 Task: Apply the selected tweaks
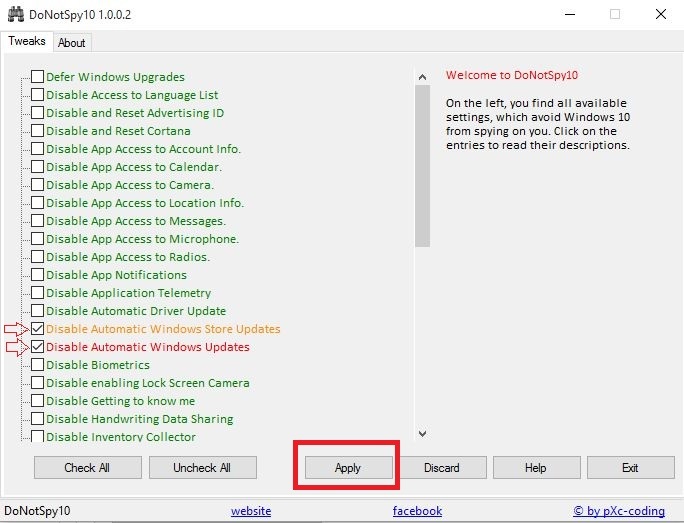pos(348,468)
